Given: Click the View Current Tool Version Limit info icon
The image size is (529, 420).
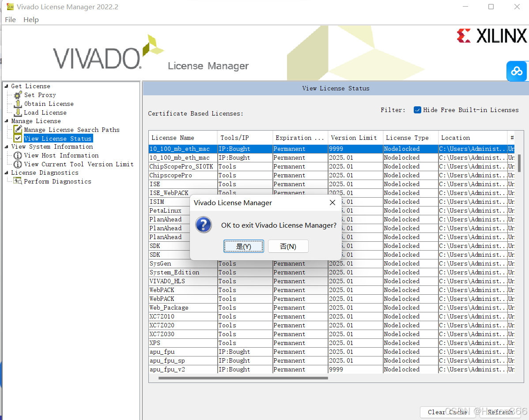Looking at the screenshot, I should point(18,164).
